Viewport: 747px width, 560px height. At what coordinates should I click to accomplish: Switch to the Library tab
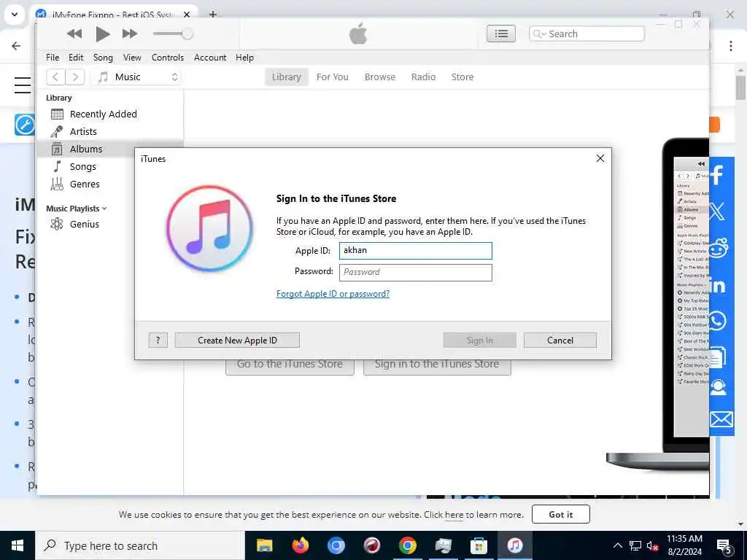click(x=286, y=77)
